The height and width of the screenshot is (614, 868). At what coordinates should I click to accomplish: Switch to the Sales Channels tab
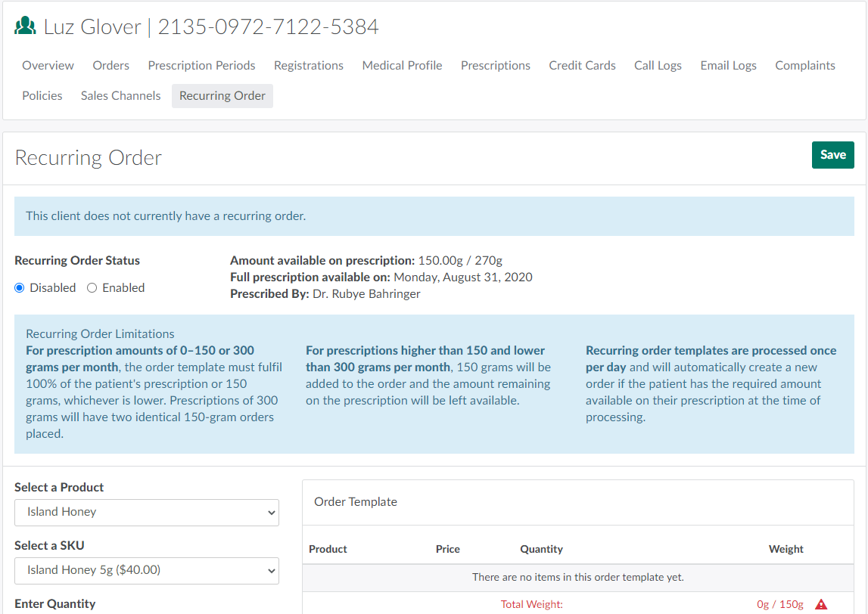(x=121, y=96)
